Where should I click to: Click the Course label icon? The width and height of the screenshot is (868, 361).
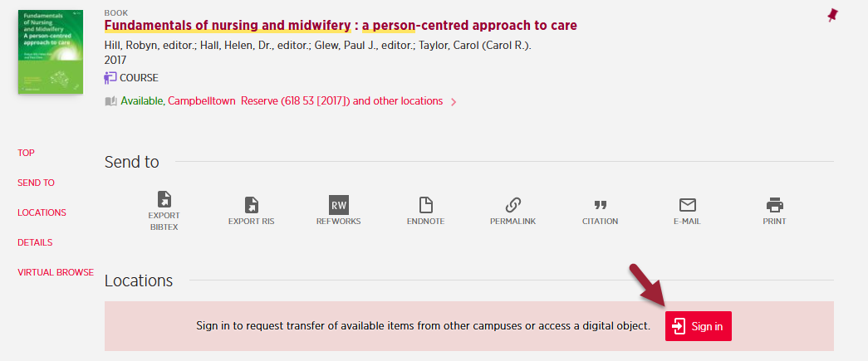[111, 78]
